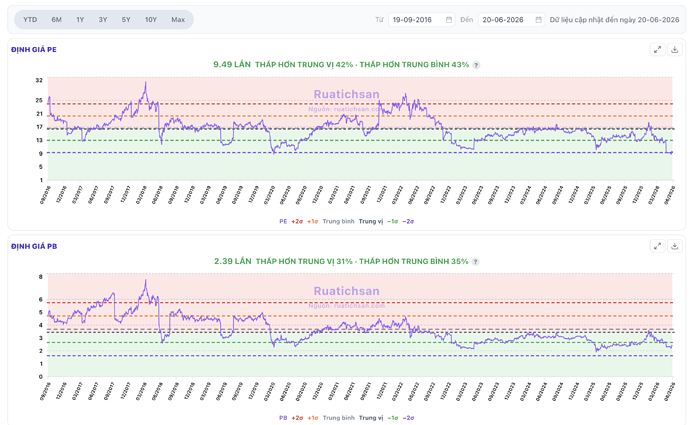Image resolution: width=690 pixels, height=425 pixels.
Task: Click the data update date note
Action: (614, 20)
